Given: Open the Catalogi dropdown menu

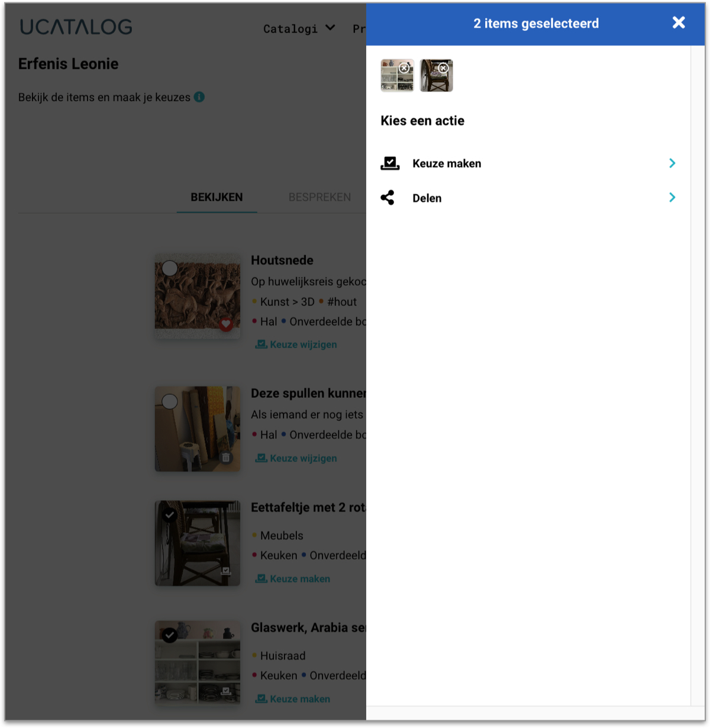Looking at the screenshot, I should click(299, 28).
